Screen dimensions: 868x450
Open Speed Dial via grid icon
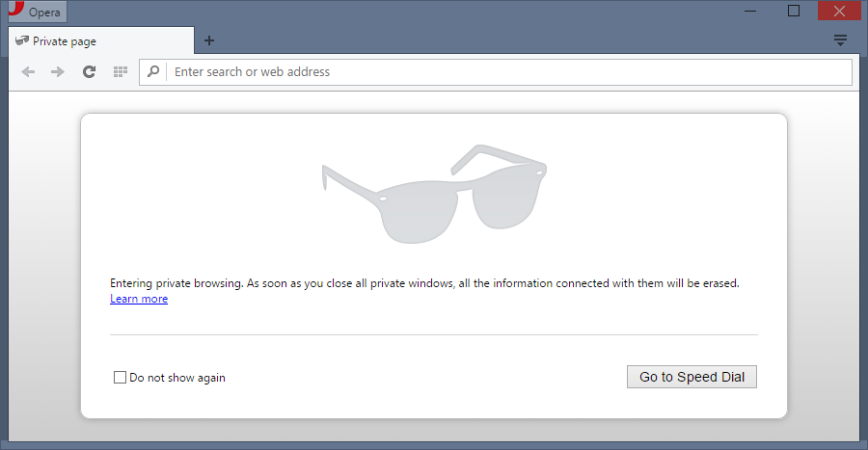coord(121,72)
